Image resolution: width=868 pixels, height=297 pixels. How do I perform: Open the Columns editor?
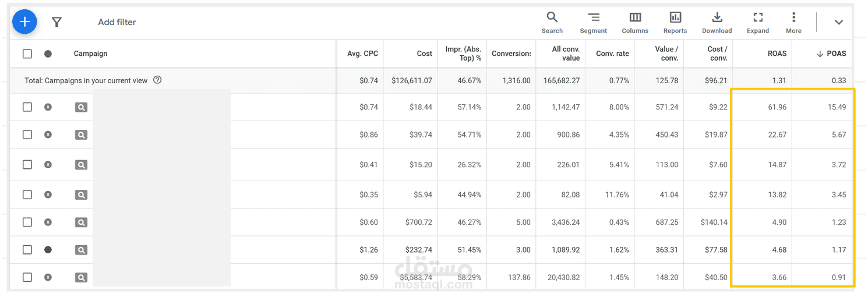pos(635,23)
